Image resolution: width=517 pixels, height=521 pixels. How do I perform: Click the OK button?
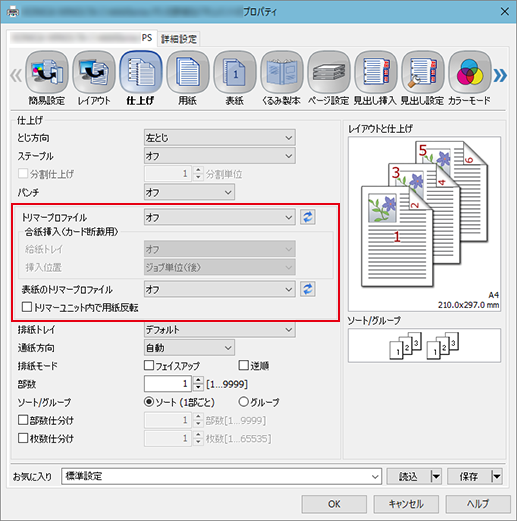click(x=334, y=504)
